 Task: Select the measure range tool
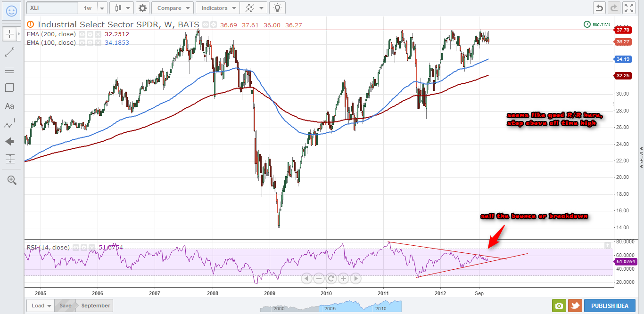click(x=9, y=159)
